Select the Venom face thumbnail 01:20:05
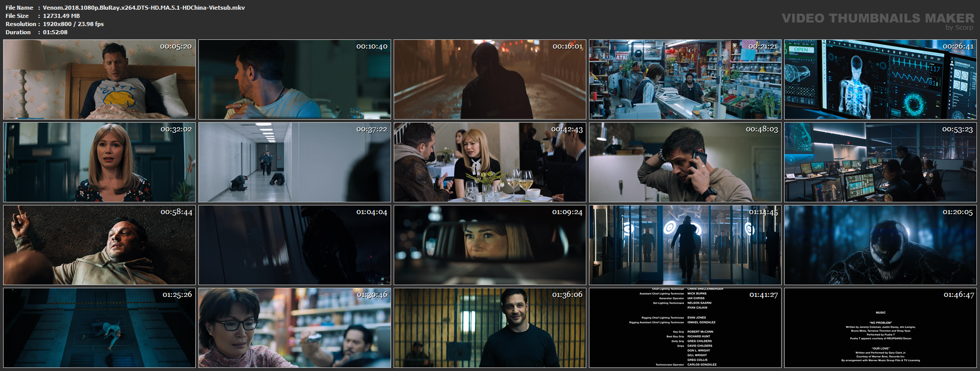This screenshot has height=371, width=980. (880, 245)
